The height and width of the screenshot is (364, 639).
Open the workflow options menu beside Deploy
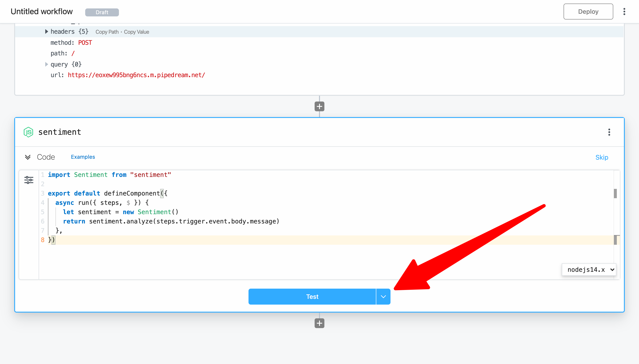pos(624,12)
